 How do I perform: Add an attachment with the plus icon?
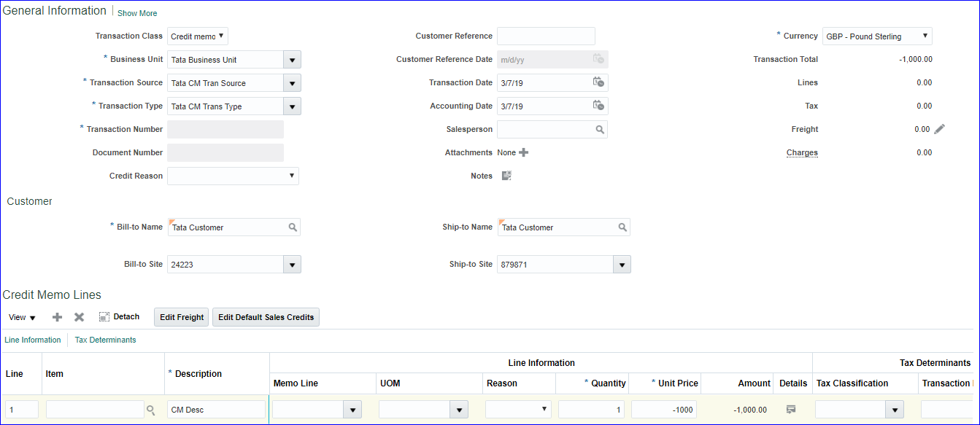click(x=523, y=153)
